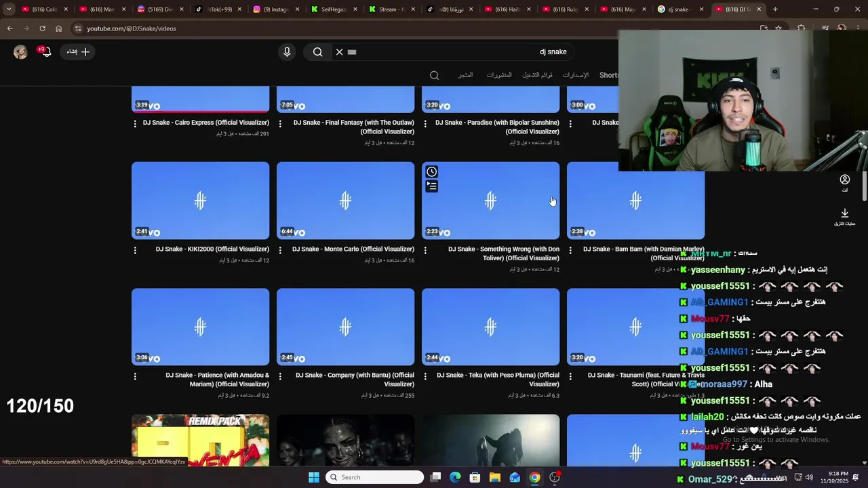Add Something Wrong video to queue

[x=431, y=186]
